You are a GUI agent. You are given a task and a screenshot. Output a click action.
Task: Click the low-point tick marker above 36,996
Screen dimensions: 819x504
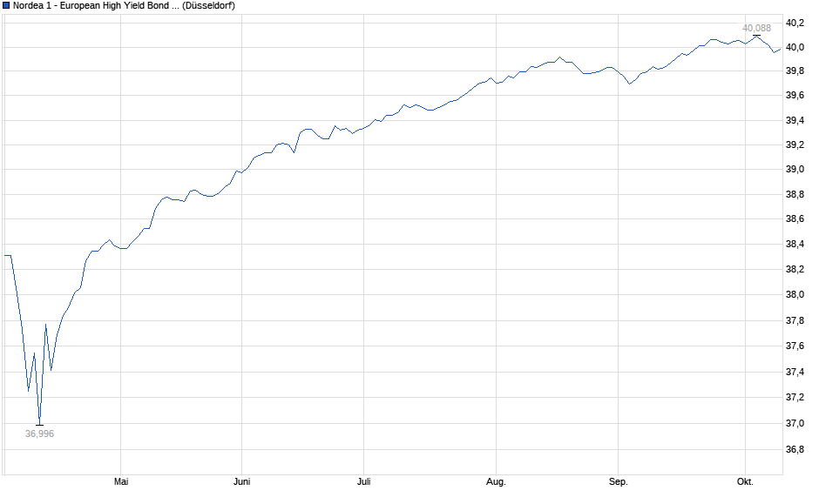39,425
